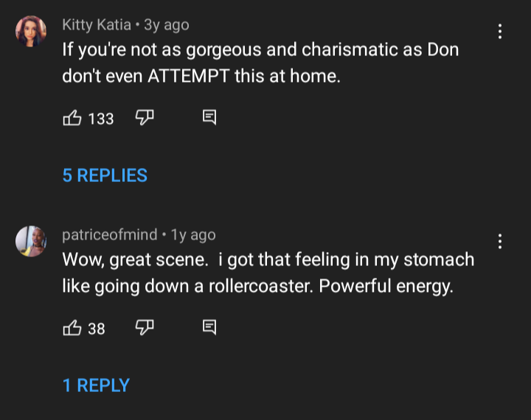This screenshot has height=420, width=531.
Task: Click the 133 likes count
Action: click(x=101, y=119)
